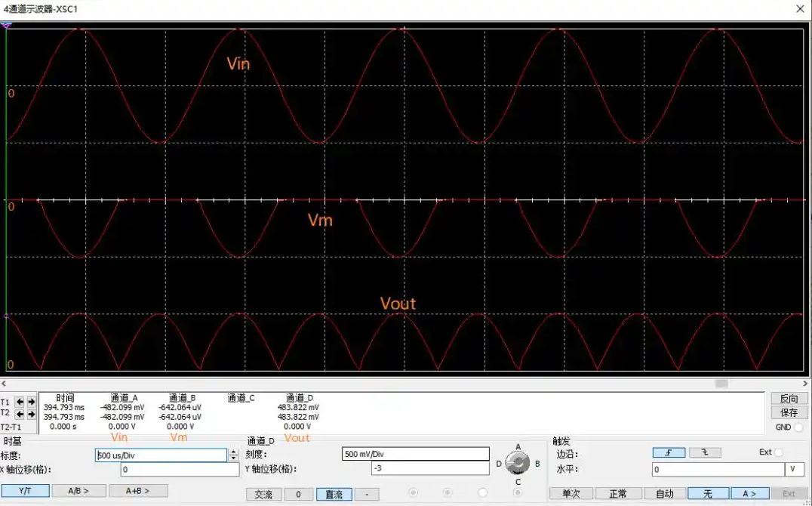This screenshot has height=506, width=812.
Task: Click the 500 us/Div timebase scale field
Action: tap(161, 455)
